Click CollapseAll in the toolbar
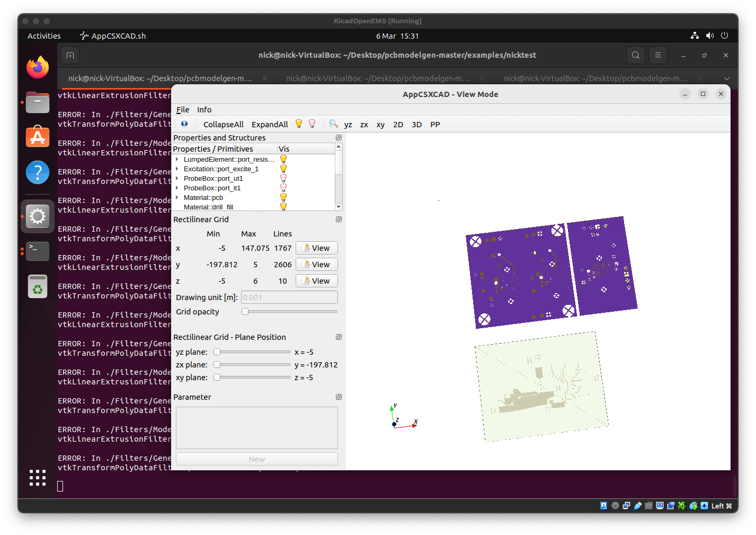 (x=224, y=125)
